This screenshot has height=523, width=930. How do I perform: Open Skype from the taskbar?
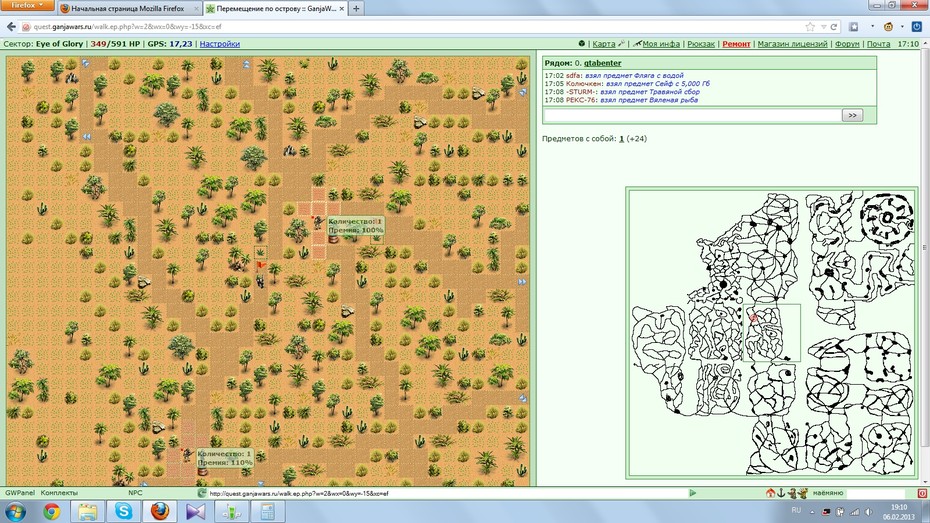tap(123, 511)
